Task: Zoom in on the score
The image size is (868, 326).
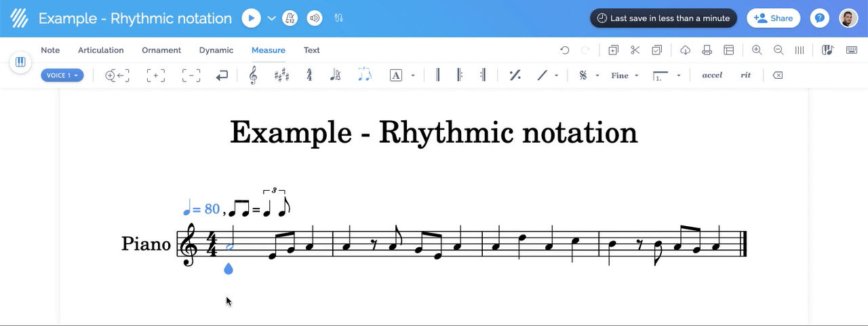Action: 757,50
